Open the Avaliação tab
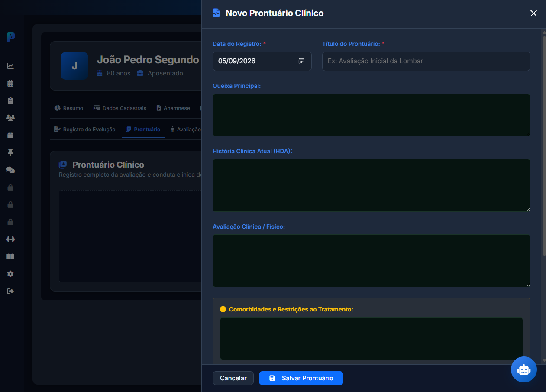 (x=186, y=130)
